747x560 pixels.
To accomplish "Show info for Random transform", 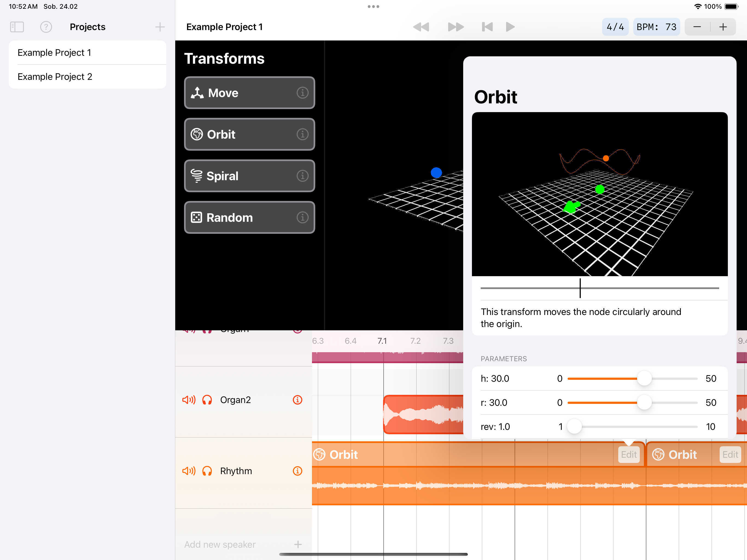I will pyautogui.click(x=302, y=217).
